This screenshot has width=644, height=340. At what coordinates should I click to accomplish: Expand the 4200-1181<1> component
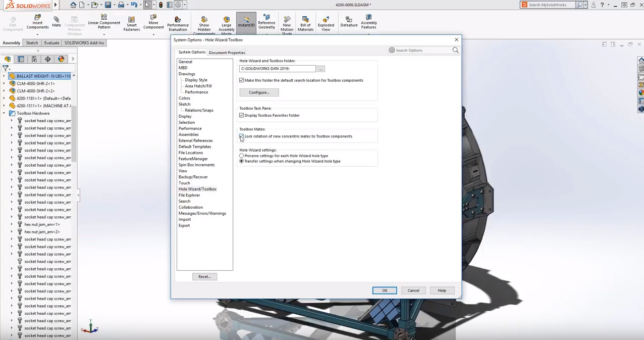pos(4,99)
